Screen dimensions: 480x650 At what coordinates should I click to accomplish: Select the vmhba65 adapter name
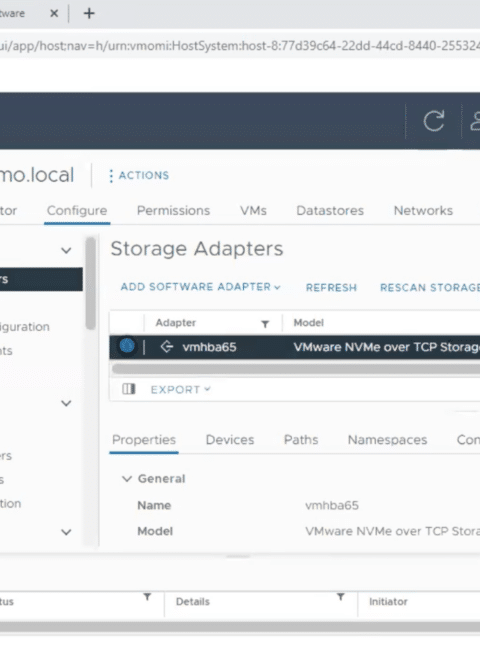pos(209,347)
